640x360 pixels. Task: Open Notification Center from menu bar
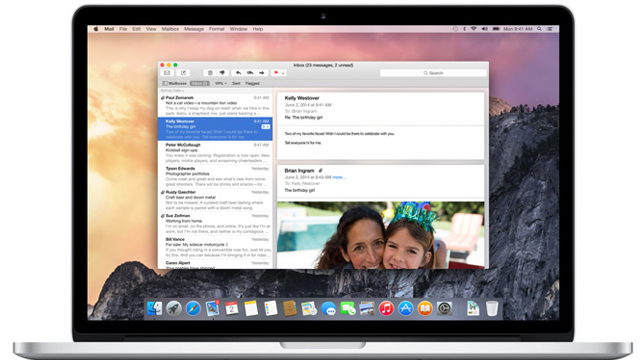click(x=550, y=29)
